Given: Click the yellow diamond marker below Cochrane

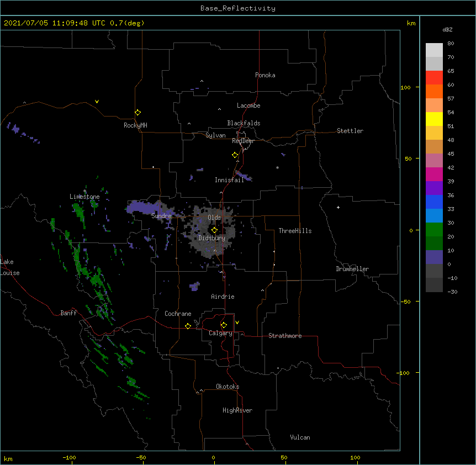Looking at the screenshot, I should [x=188, y=326].
